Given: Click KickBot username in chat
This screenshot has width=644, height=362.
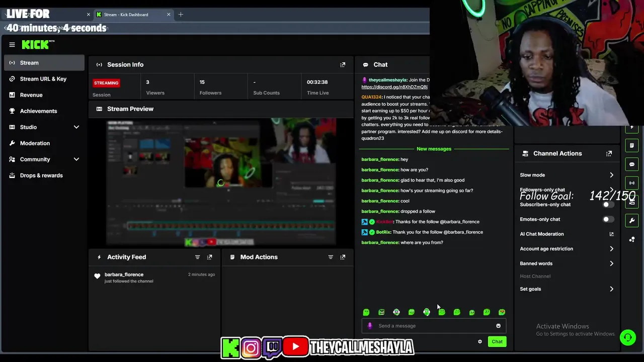Looking at the screenshot, I should click(x=384, y=222).
